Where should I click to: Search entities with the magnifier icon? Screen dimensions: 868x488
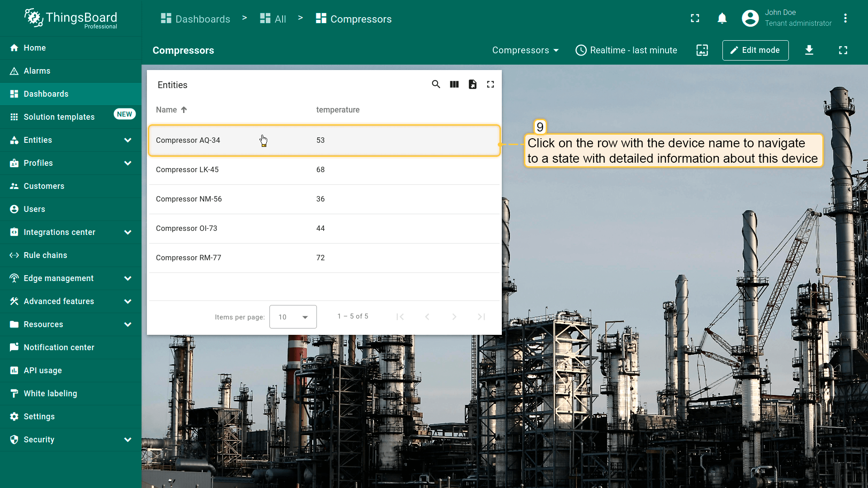coord(436,84)
